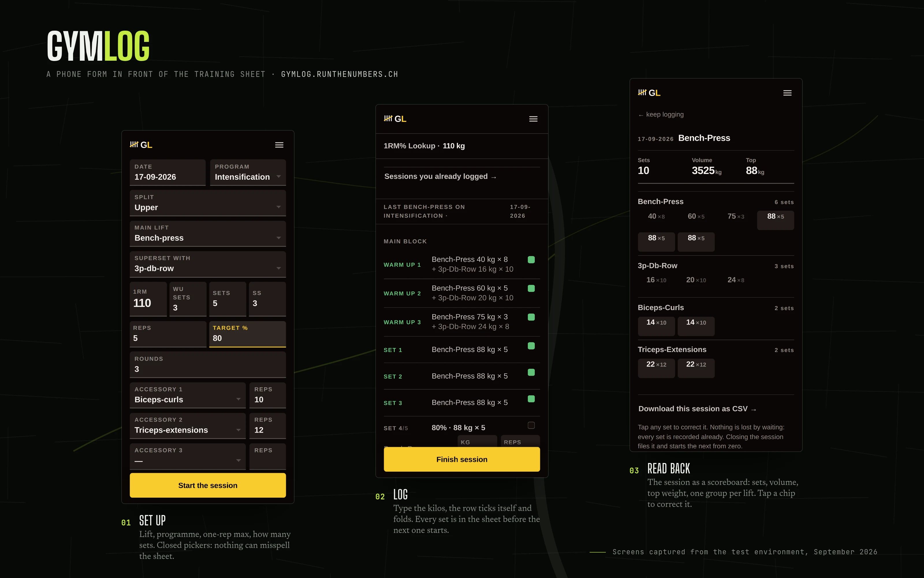Open hamburger menu in Read Back phone screen
This screenshot has width=924, height=578.
(787, 93)
